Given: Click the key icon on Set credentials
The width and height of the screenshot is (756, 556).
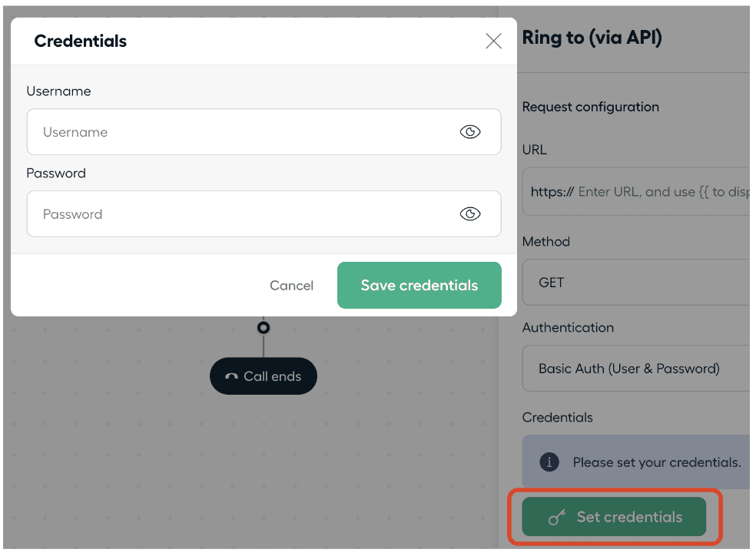Looking at the screenshot, I should [557, 518].
